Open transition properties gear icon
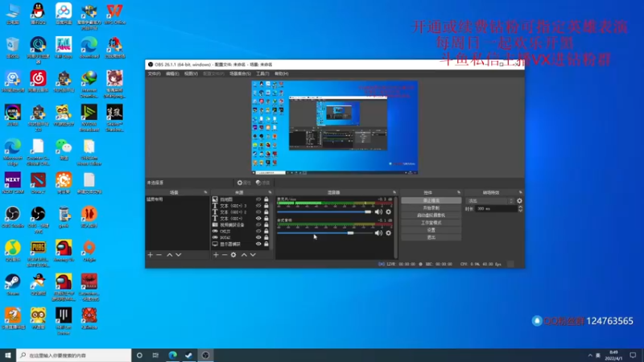644x362 pixels. point(519,200)
